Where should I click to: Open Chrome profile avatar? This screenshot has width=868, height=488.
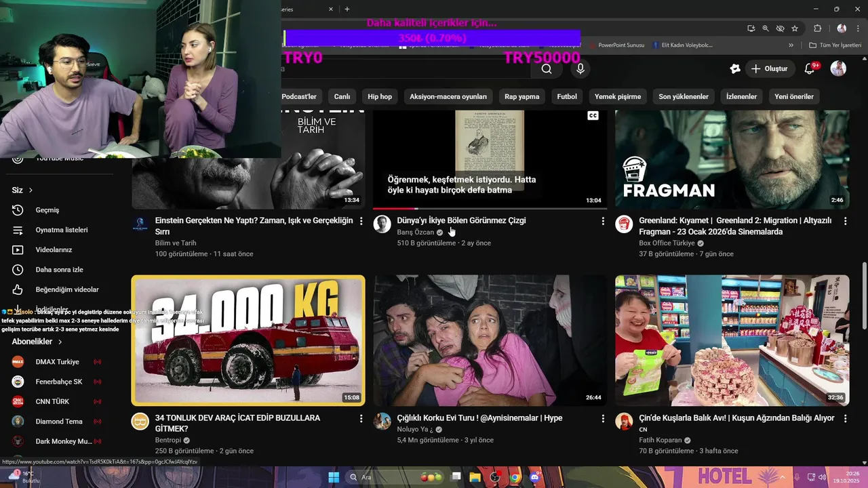842,28
